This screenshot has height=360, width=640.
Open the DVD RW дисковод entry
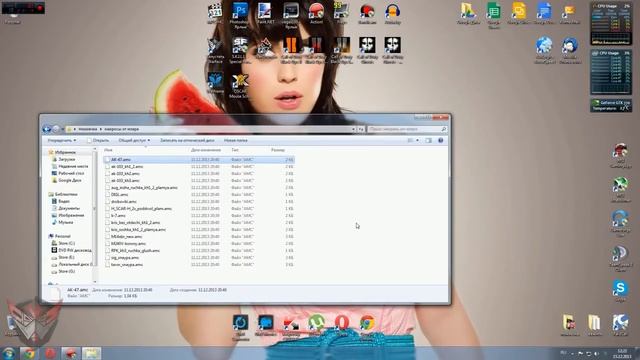pyautogui.click(x=75, y=250)
